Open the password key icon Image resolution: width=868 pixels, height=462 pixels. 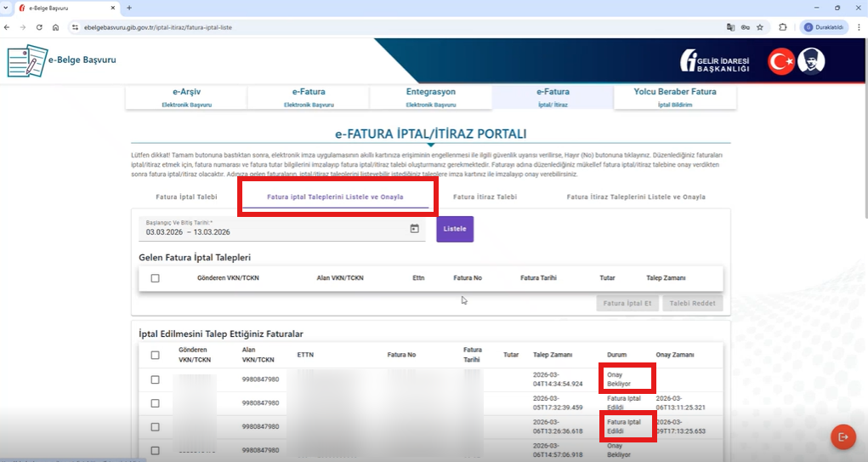745,27
